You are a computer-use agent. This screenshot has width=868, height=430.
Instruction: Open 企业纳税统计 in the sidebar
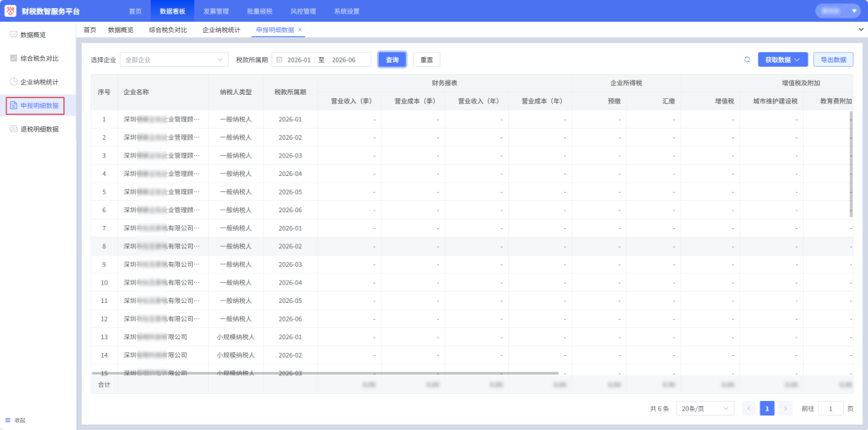38,82
